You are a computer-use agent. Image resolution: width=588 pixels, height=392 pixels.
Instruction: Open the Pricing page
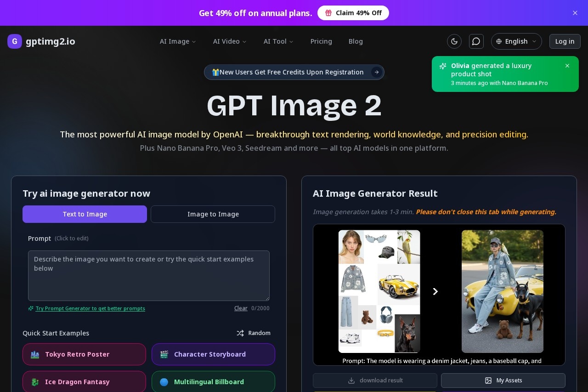click(321, 41)
